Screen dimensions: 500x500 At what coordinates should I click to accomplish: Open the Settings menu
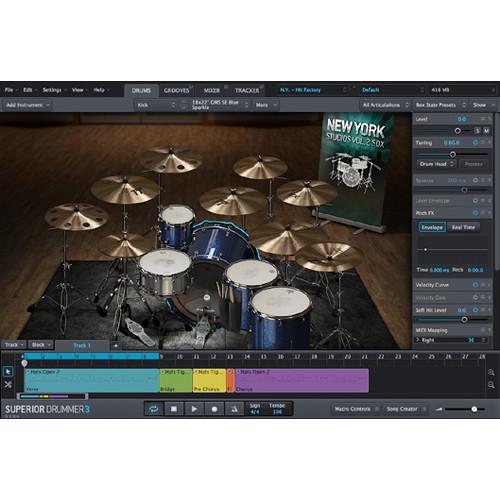[54, 90]
